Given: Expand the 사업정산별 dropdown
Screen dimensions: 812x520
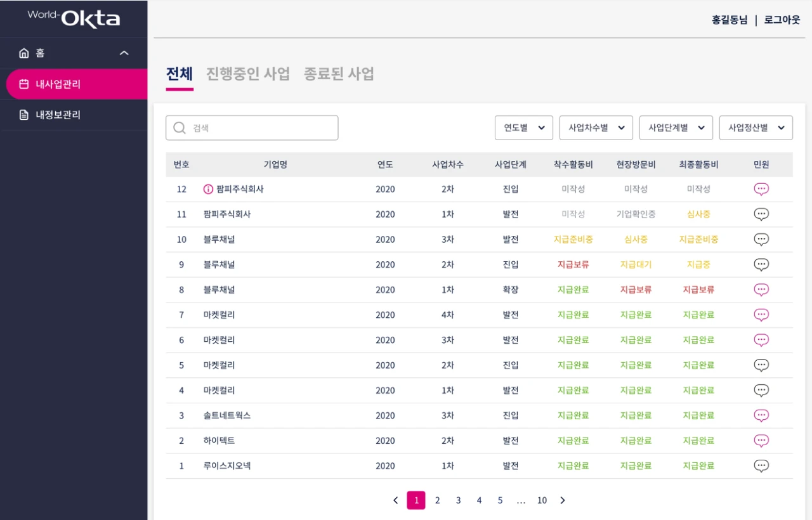Looking at the screenshot, I should [x=756, y=127].
